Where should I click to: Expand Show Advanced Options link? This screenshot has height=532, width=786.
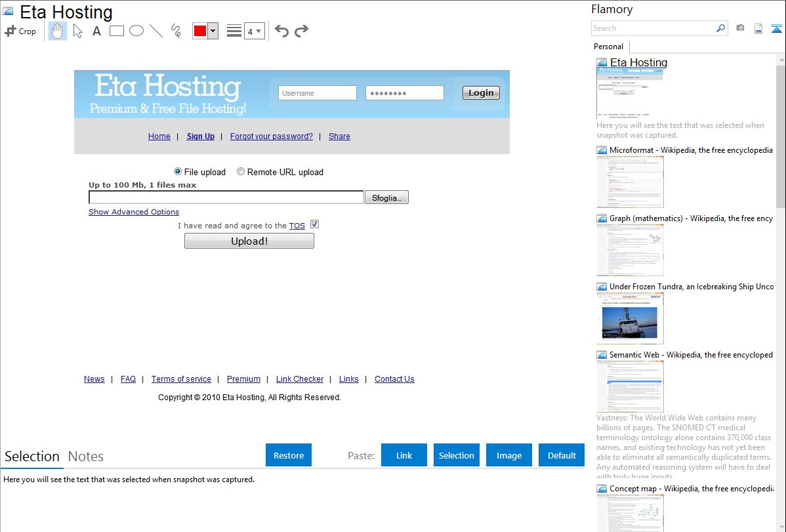click(134, 212)
